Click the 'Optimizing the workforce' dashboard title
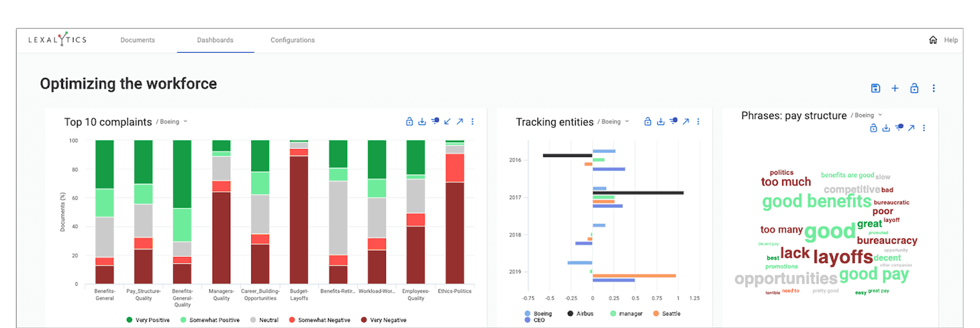Viewport: 980px width, 328px height. point(129,83)
